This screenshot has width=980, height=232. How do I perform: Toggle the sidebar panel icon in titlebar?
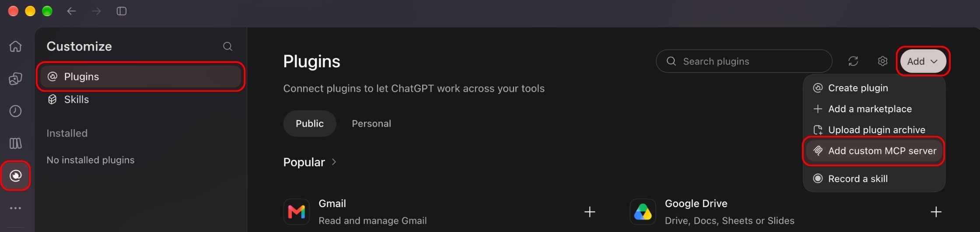pos(122,11)
